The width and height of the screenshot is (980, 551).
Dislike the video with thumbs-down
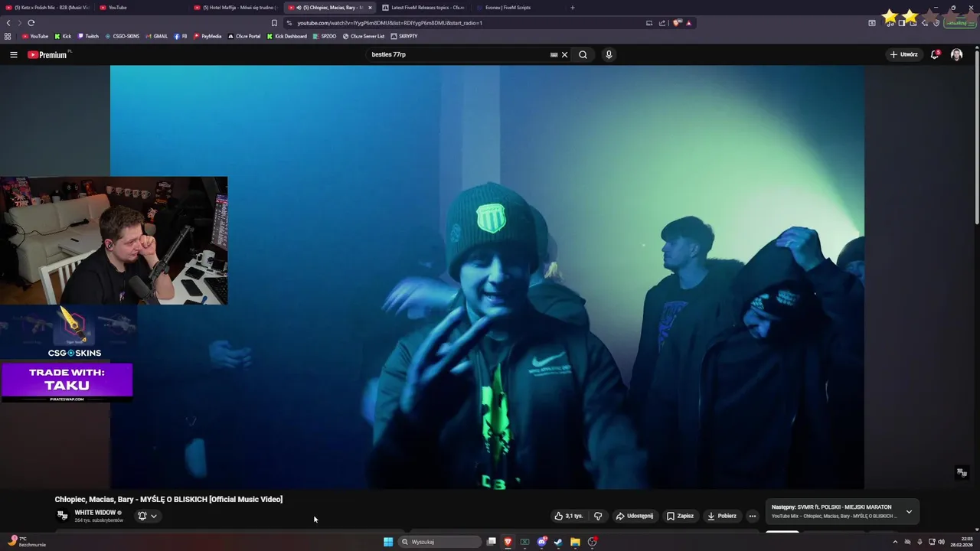pyautogui.click(x=598, y=516)
